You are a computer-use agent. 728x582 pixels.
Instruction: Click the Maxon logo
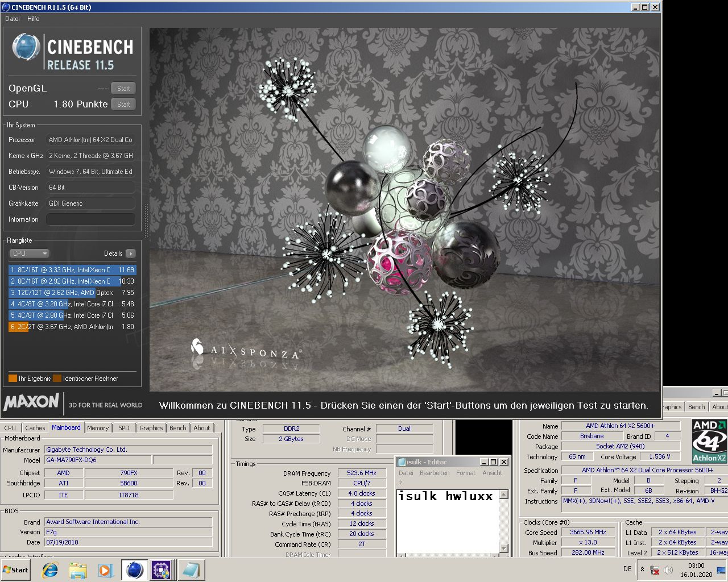point(31,402)
